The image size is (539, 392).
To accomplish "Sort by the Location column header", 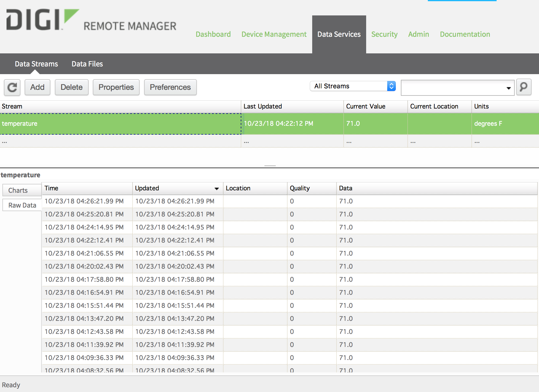I will [255, 188].
